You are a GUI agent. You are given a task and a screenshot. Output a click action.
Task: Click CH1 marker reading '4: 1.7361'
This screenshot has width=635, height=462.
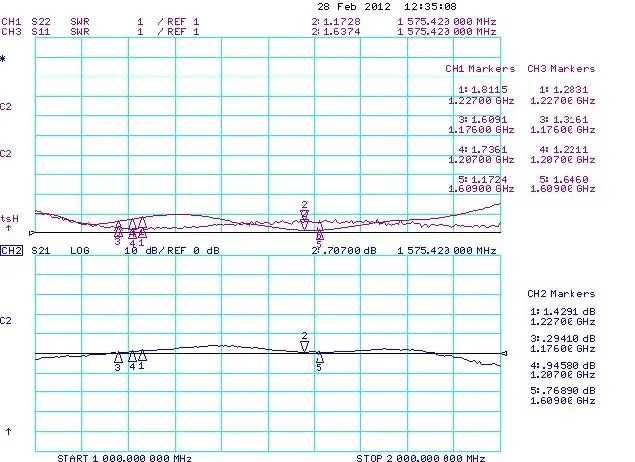(483, 150)
